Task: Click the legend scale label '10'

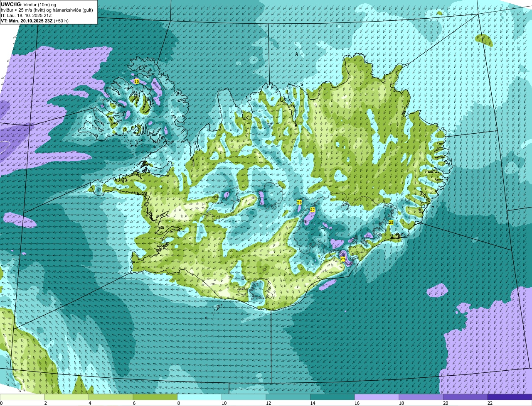Action: [x=224, y=403]
